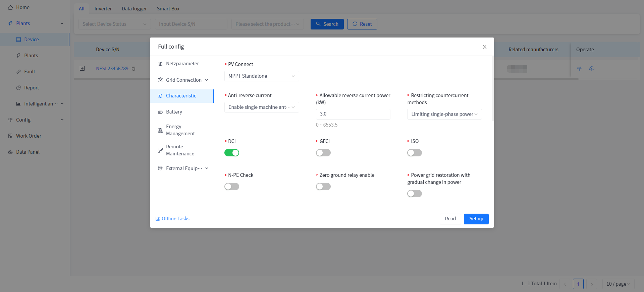The image size is (644, 292).
Task: Switch on N-PE Check
Action: tap(232, 187)
